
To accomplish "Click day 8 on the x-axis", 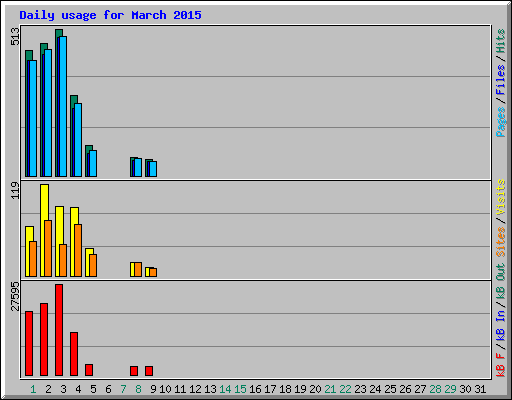I will (x=138, y=389).
